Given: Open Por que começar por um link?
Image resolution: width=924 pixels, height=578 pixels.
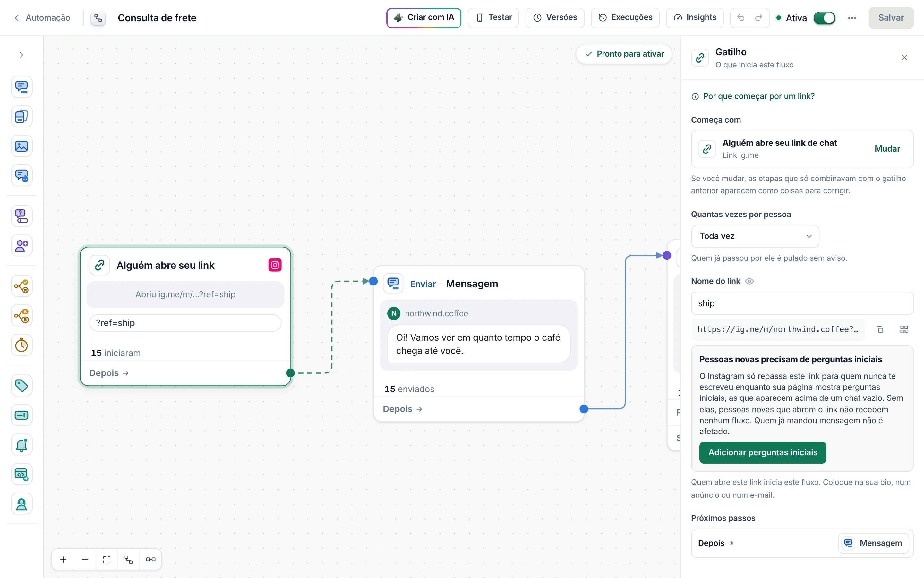Looking at the screenshot, I should pyautogui.click(x=759, y=96).
